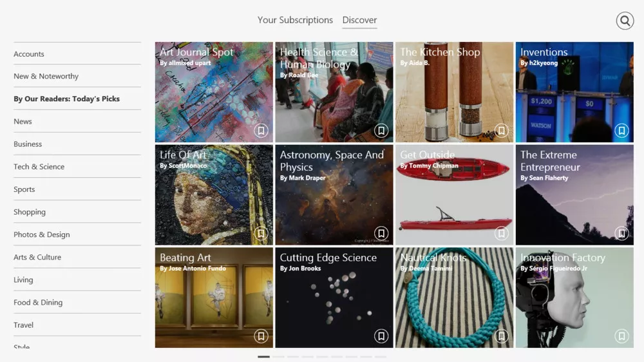Switch to Your Subscriptions tab

click(x=295, y=20)
